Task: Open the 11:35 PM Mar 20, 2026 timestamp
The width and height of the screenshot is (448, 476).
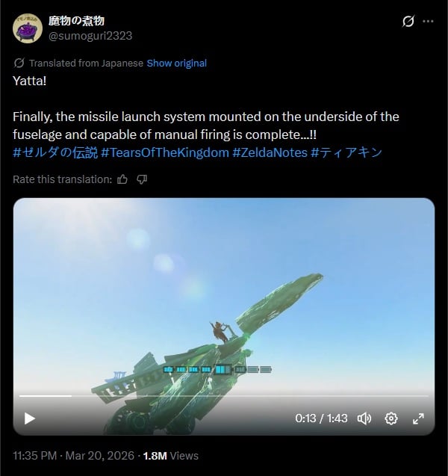Action: point(74,456)
